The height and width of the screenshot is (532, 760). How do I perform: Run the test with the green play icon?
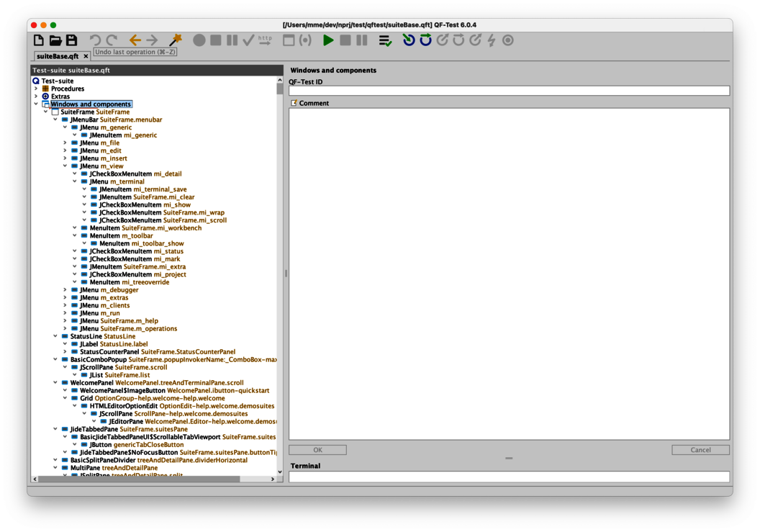point(327,40)
